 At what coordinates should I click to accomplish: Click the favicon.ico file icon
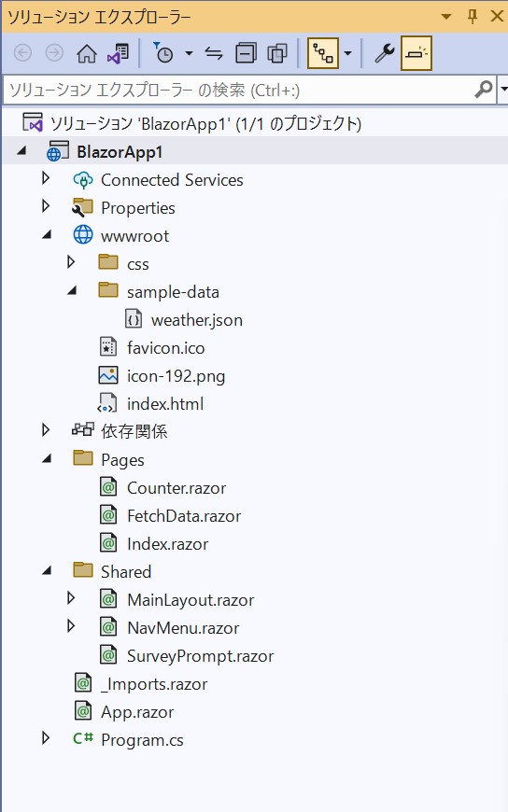pos(107,347)
